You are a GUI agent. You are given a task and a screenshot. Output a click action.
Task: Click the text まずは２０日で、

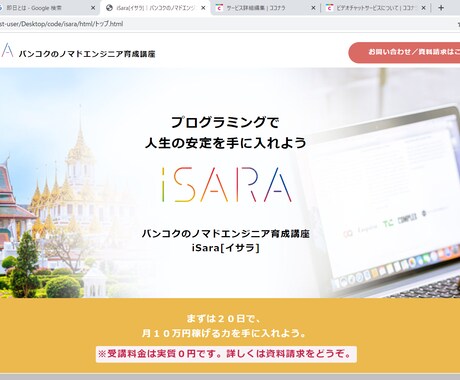pyautogui.click(x=224, y=319)
